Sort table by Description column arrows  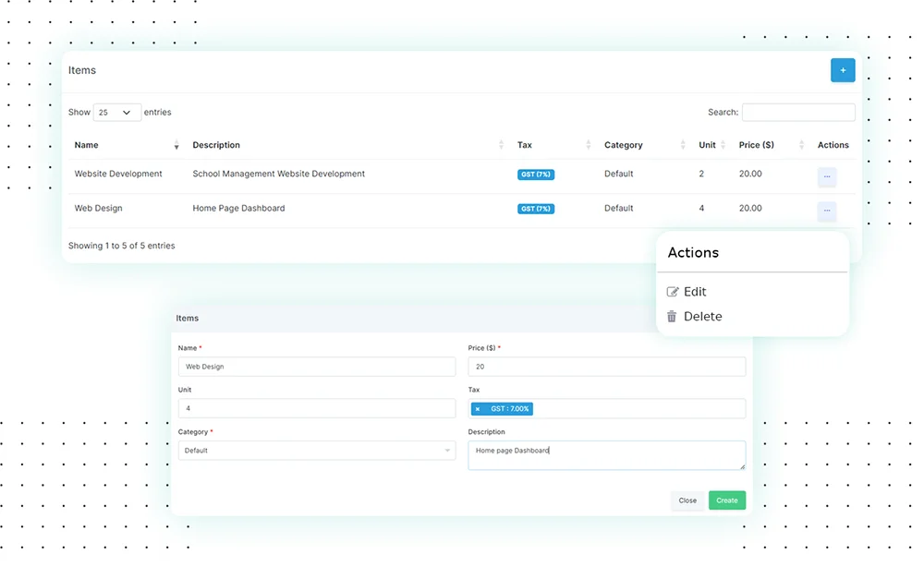point(501,146)
